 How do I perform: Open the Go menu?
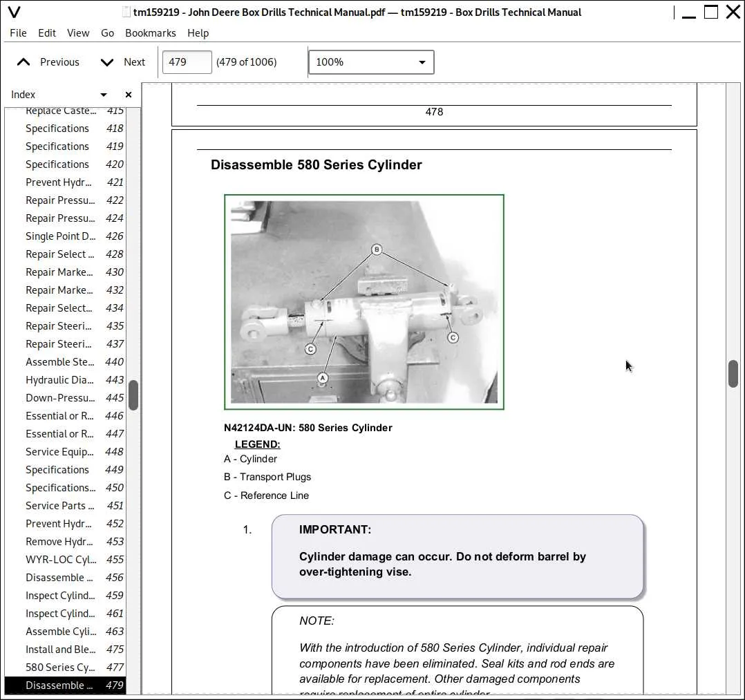click(x=107, y=32)
